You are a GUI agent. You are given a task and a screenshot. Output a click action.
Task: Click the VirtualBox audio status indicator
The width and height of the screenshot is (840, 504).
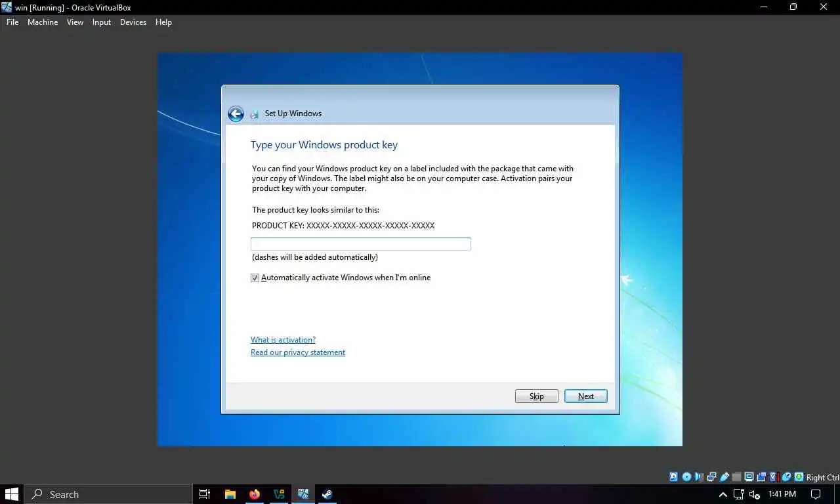[x=699, y=477]
